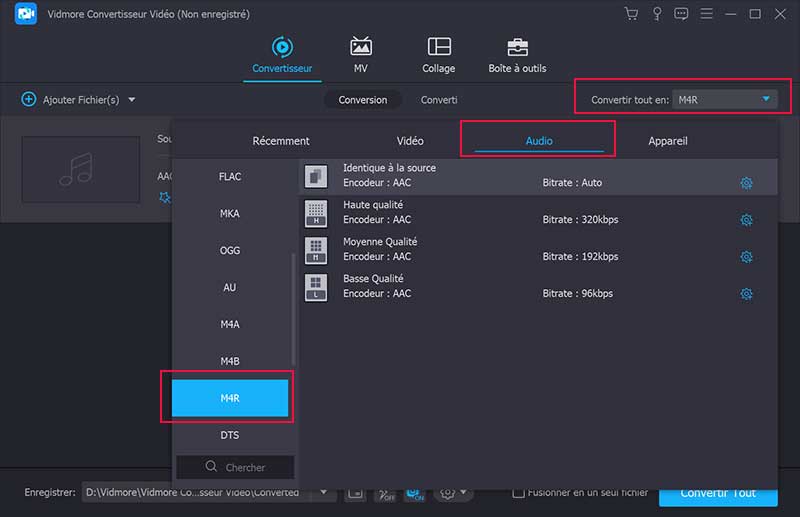The height and width of the screenshot is (517, 800).
Task: Open the hamburger menu in title bar
Action: (706, 14)
